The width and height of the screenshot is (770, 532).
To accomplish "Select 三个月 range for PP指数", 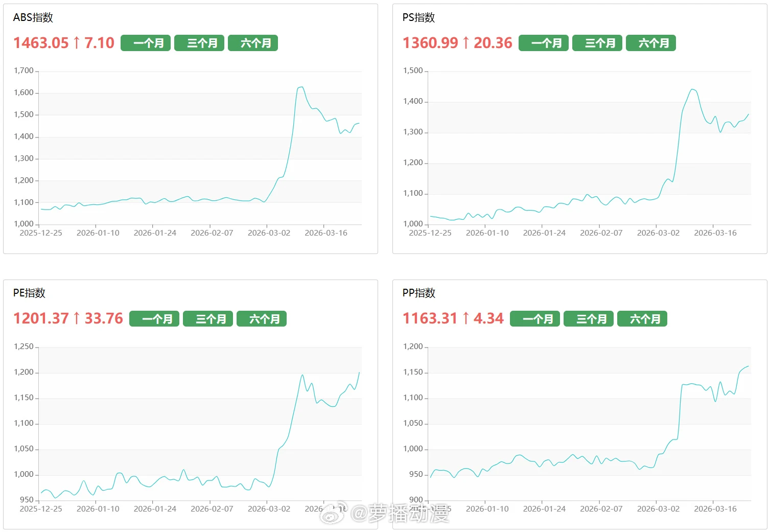I will [x=589, y=319].
